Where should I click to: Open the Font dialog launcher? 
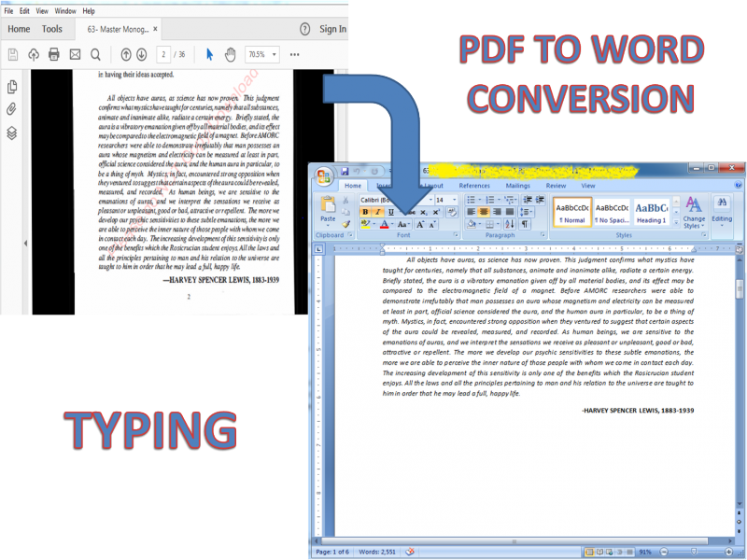click(456, 235)
